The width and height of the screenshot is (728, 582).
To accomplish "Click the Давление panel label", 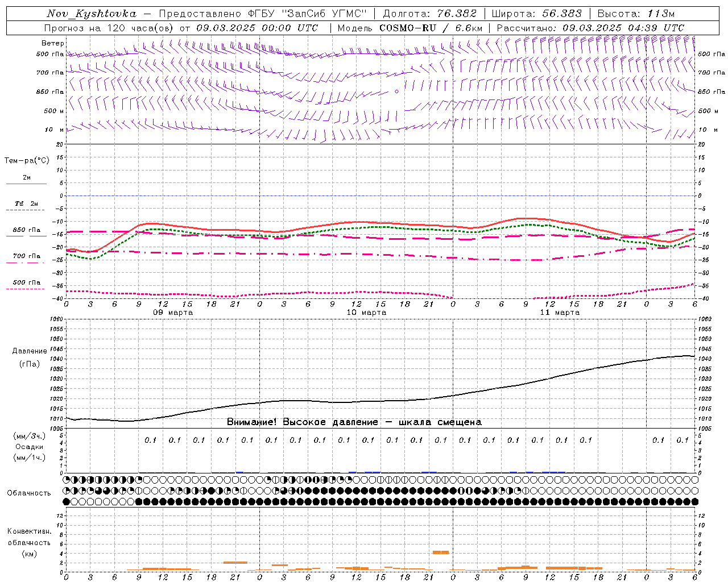I will 30,351.
